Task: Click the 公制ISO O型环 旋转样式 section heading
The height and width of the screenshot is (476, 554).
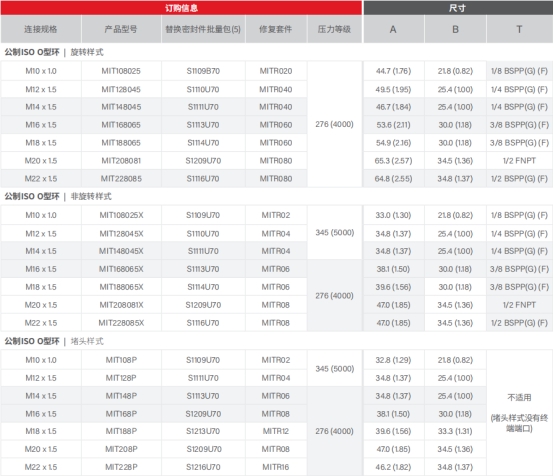Action: 54,52
